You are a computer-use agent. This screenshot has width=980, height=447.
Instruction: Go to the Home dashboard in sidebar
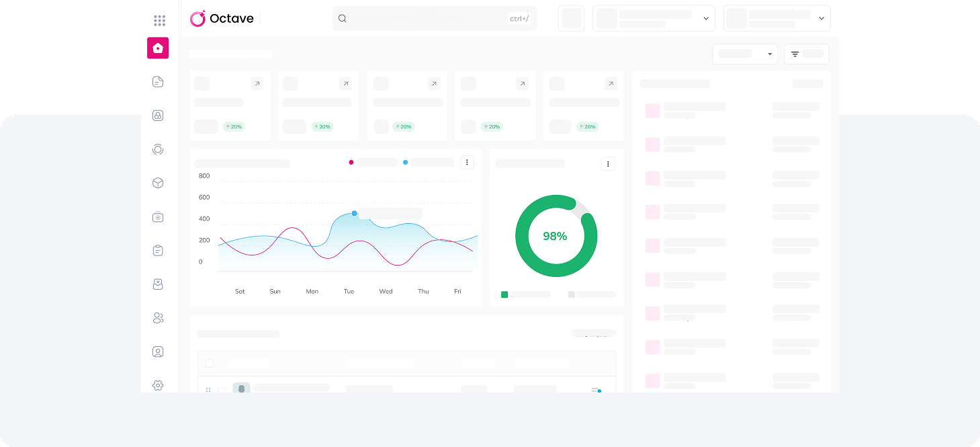pyautogui.click(x=158, y=48)
